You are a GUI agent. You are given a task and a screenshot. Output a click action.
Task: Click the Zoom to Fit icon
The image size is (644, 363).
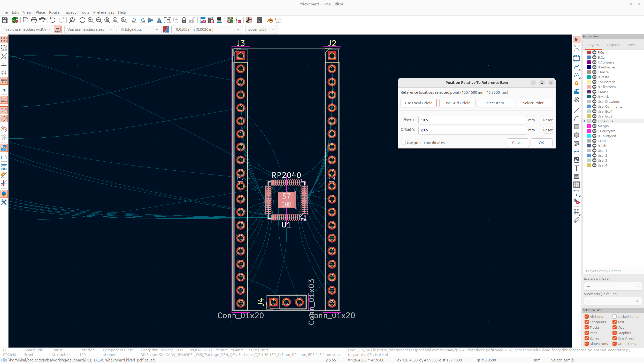click(107, 20)
